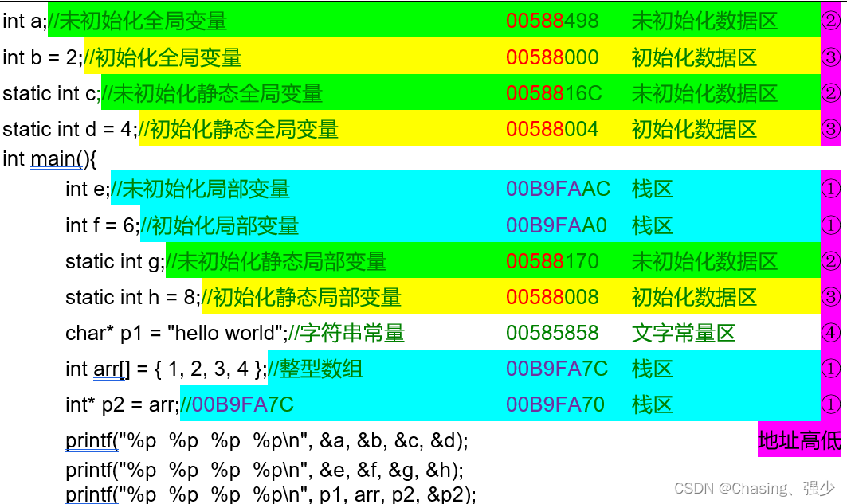Click the circled ① beside int* p2 = arr

tap(832, 404)
